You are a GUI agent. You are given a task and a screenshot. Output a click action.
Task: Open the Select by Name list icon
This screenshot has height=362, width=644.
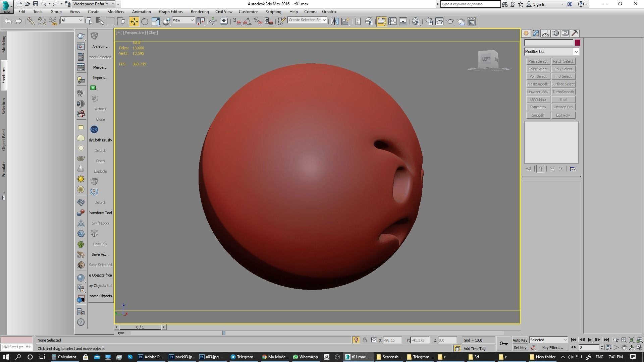100,21
